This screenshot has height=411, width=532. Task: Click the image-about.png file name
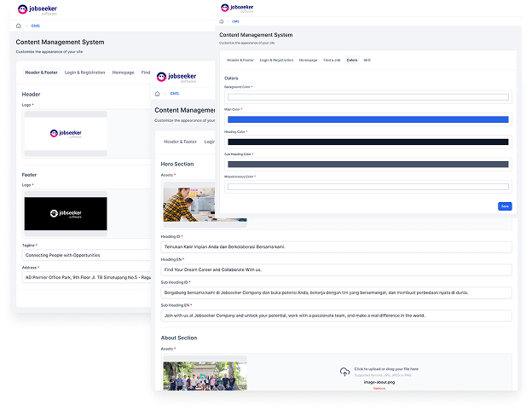pos(379,382)
